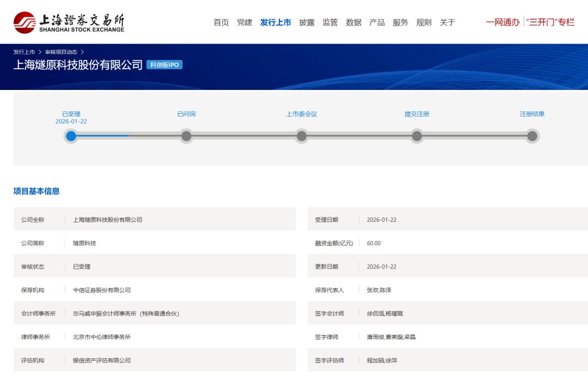Click the 提交注册 stage circle
The height and width of the screenshot is (376, 588).
point(417,136)
